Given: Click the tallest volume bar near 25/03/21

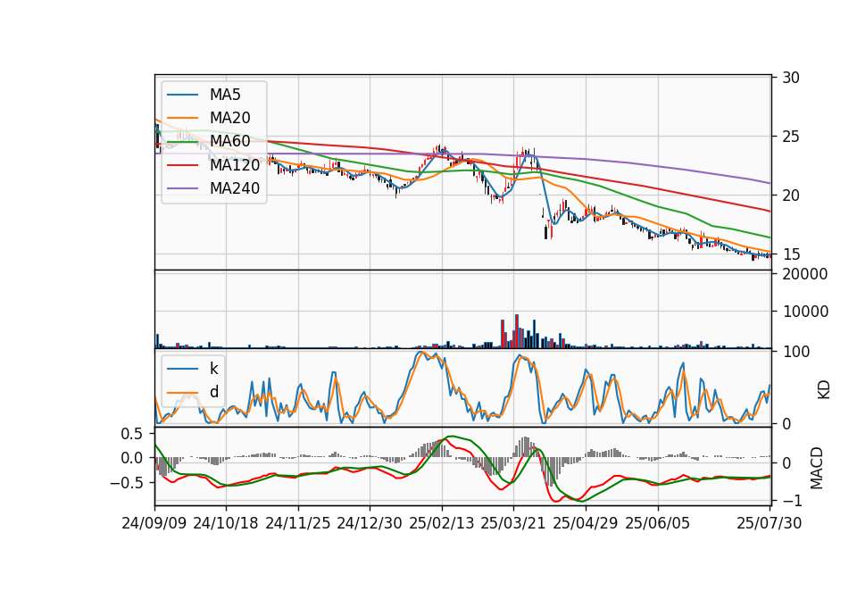Looking at the screenshot, I should (x=517, y=331).
